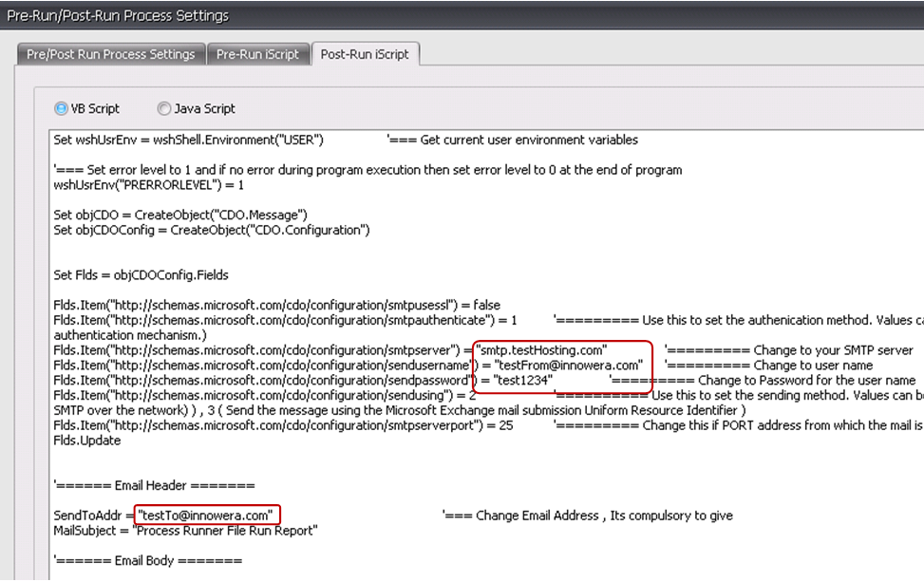Click the Set Flds = objCDOConfig.Fields line

click(141, 275)
